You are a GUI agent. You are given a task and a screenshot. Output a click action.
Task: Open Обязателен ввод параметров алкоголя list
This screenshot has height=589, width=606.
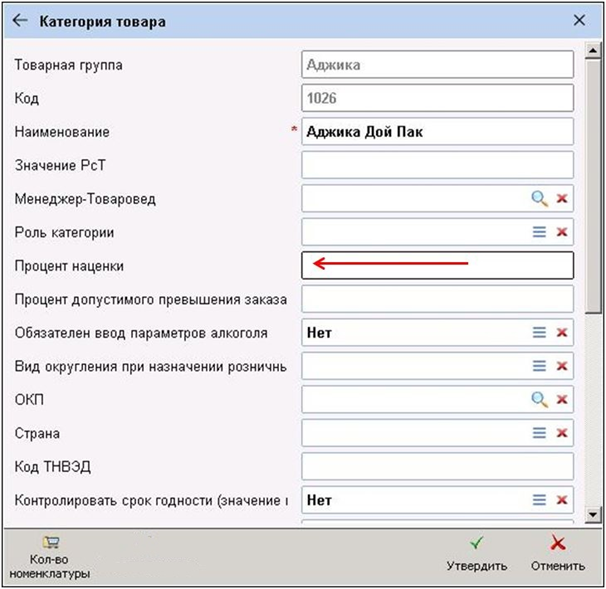click(539, 333)
